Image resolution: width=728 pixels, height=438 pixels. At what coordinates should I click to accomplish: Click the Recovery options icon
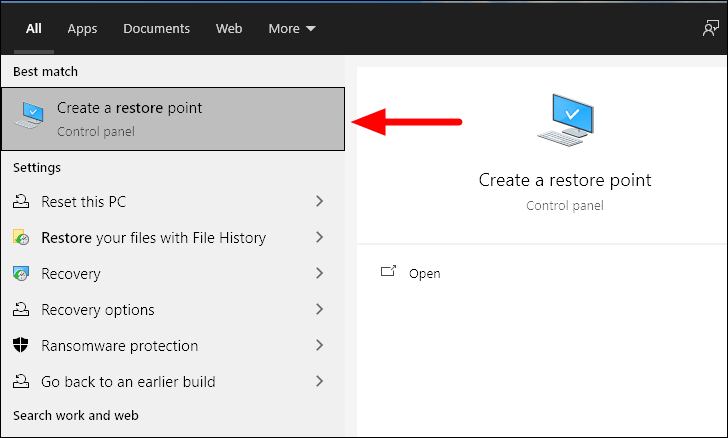[x=21, y=309]
